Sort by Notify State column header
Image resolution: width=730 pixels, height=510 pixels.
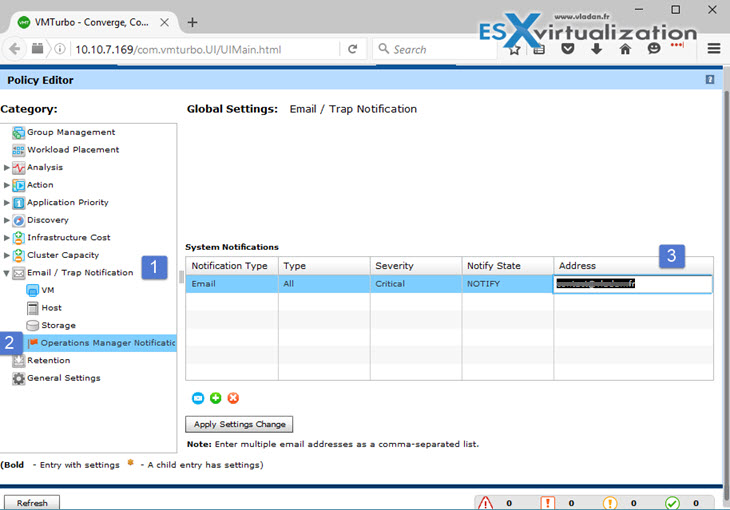click(508, 266)
